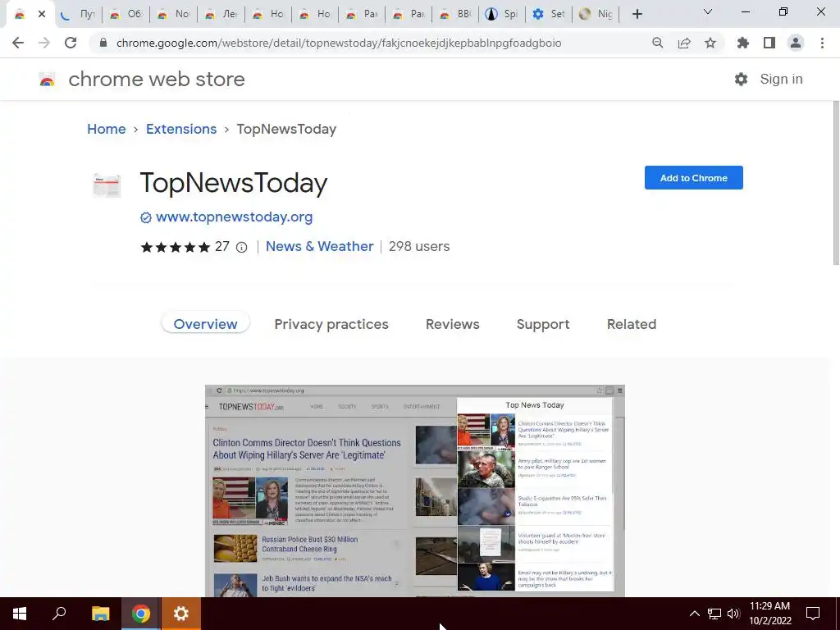Open the News & Weather category link
Image resolution: width=840 pixels, height=630 pixels.
(x=319, y=246)
